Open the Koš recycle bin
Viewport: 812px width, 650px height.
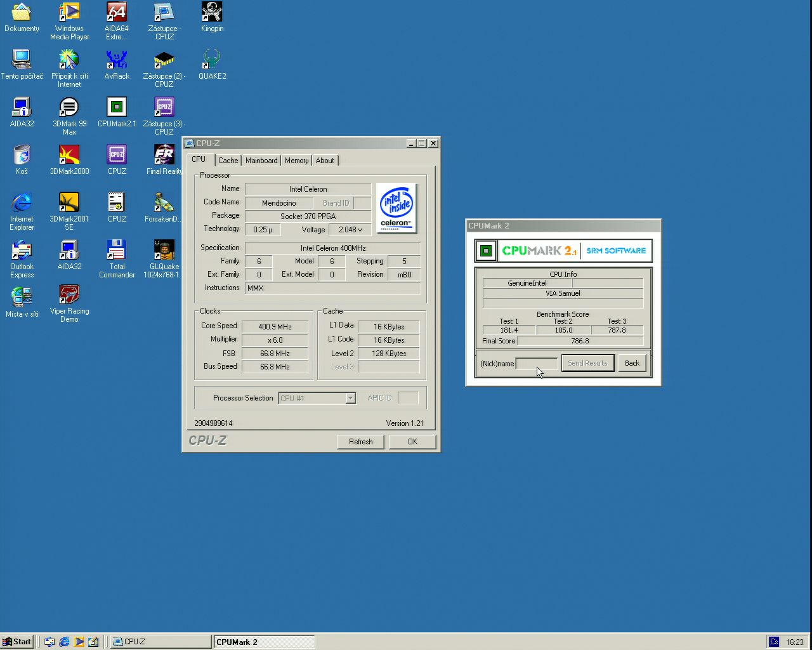[x=22, y=161]
